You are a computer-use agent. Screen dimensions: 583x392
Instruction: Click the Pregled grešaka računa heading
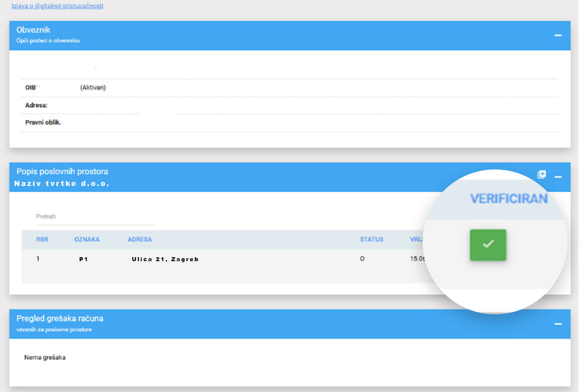pos(60,318)
